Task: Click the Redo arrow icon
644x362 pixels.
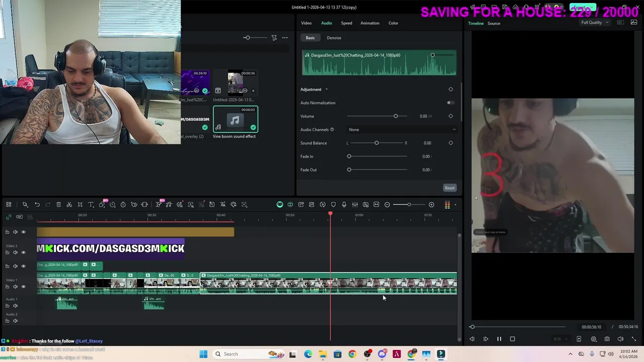Action: [x=48, y=205]
